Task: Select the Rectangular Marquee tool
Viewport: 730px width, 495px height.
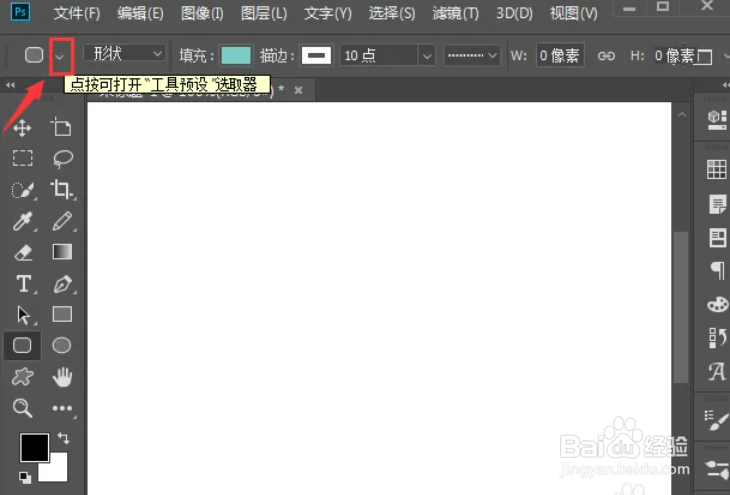Action: point(22,158)
